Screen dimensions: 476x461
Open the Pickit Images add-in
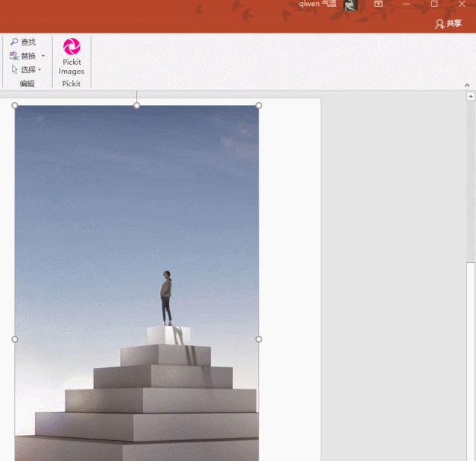click(72, 57)
